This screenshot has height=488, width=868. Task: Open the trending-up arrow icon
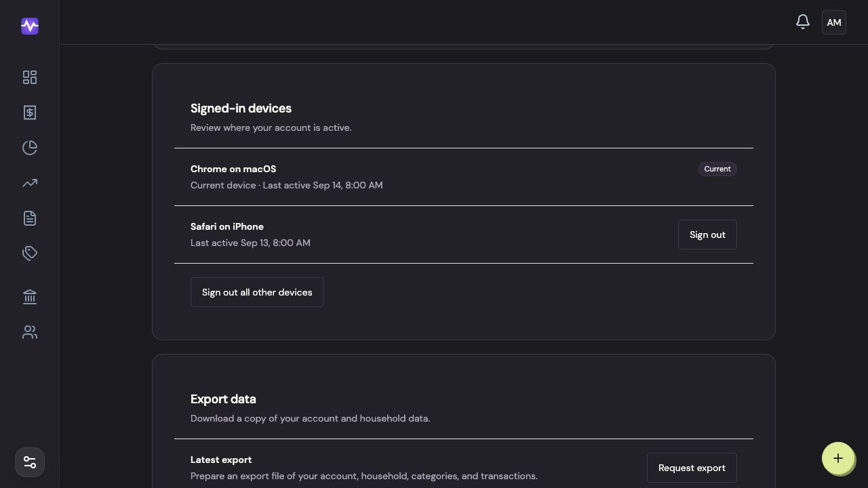pyautogui.click(x=30, y=183)
